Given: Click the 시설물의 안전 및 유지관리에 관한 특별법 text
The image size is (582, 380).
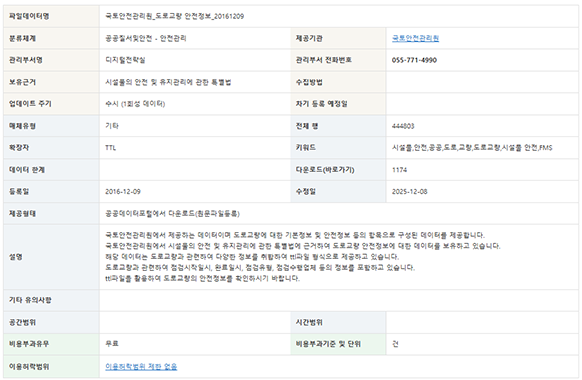Looking at the screenshot, I should (x=168, y=82).
